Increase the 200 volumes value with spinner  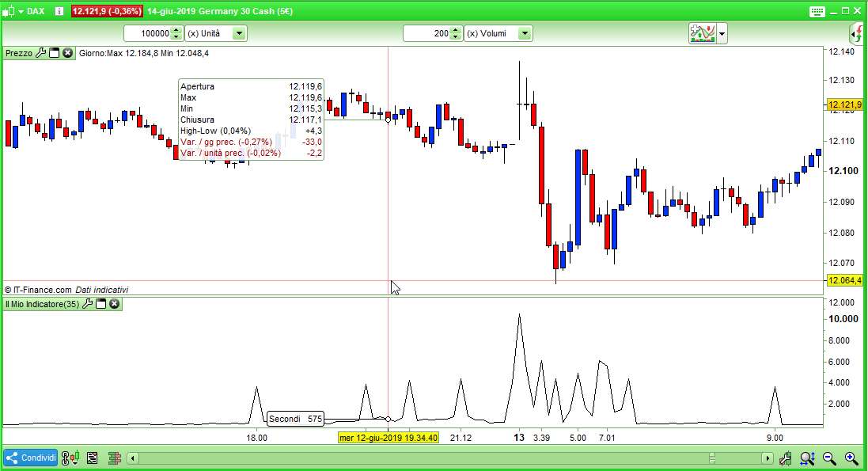455,30
